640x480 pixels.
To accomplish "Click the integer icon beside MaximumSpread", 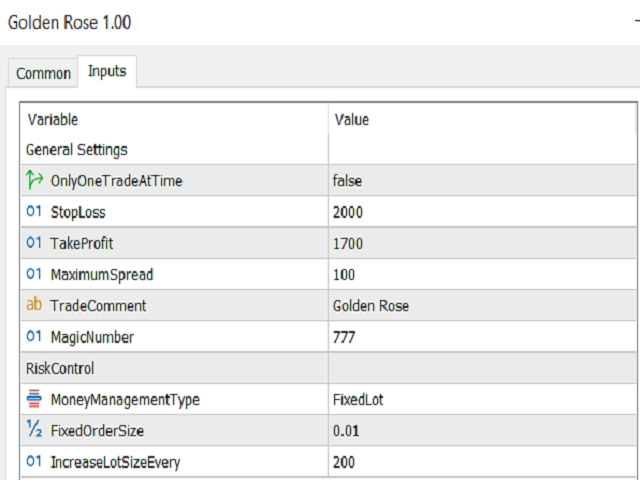I will [x=34, y=274].
